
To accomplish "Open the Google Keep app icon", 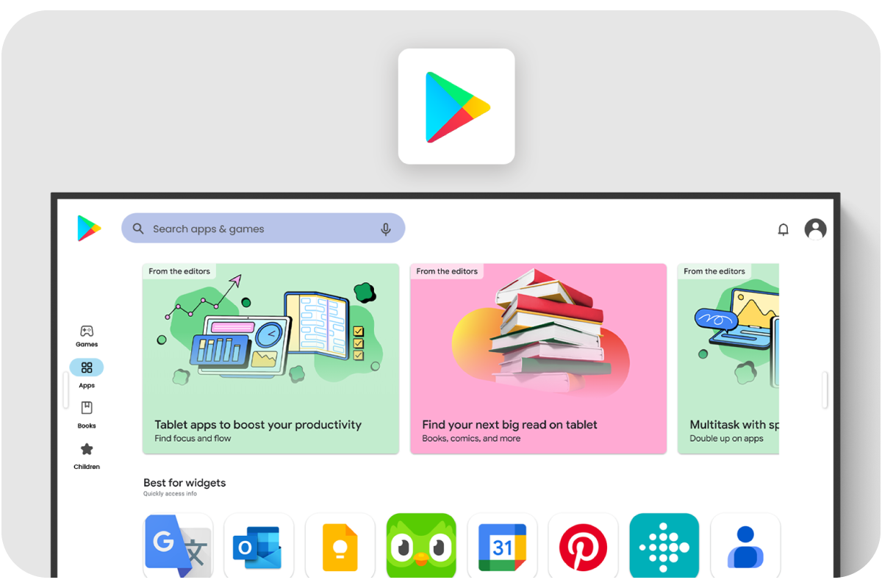I will click(340, 545).
